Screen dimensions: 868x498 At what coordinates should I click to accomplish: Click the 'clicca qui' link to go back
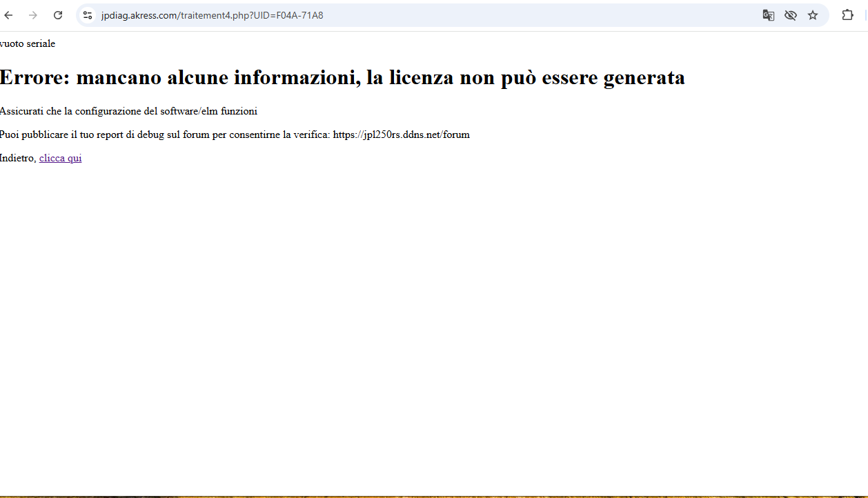[60, 158]
